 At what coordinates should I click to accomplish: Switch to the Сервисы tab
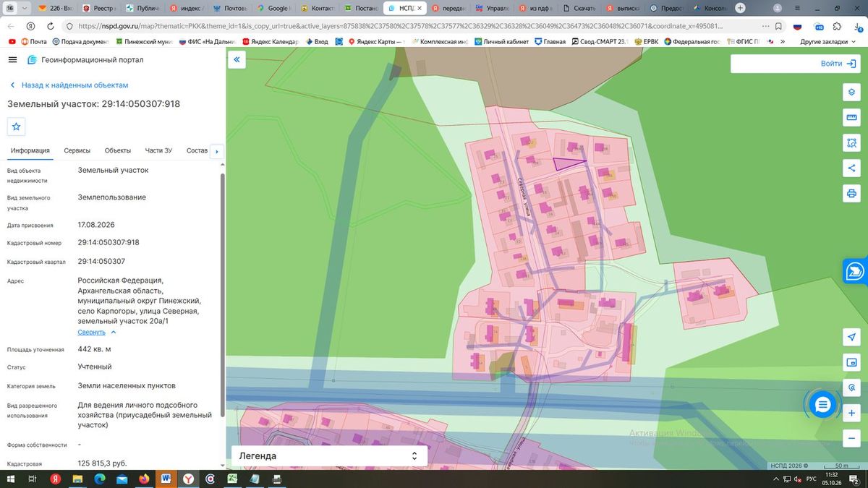(77, 150)
